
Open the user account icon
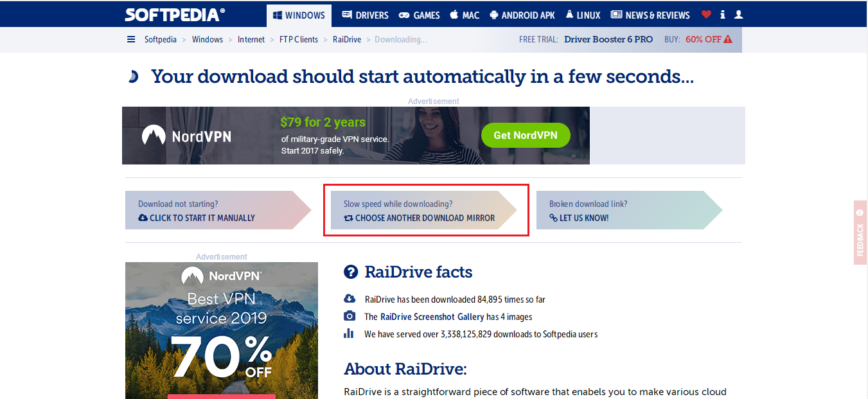[x=738, y=15]
